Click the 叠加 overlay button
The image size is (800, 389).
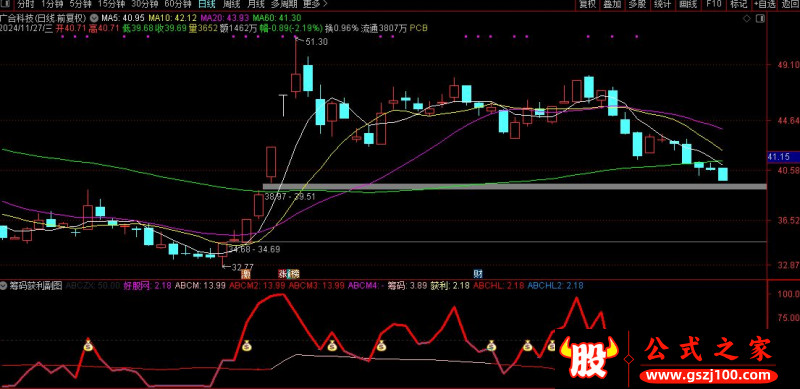pyautogui.click(x=612, y=5)
